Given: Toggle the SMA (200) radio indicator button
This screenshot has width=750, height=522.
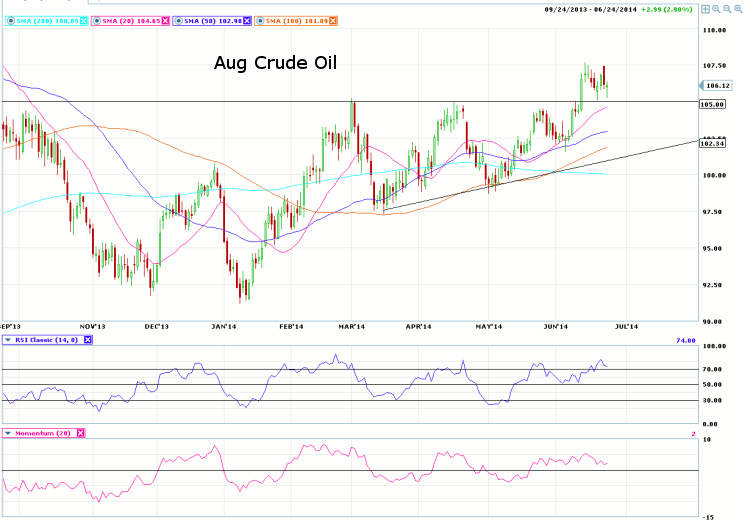Looking at the screenshot, I should [9, 19].
